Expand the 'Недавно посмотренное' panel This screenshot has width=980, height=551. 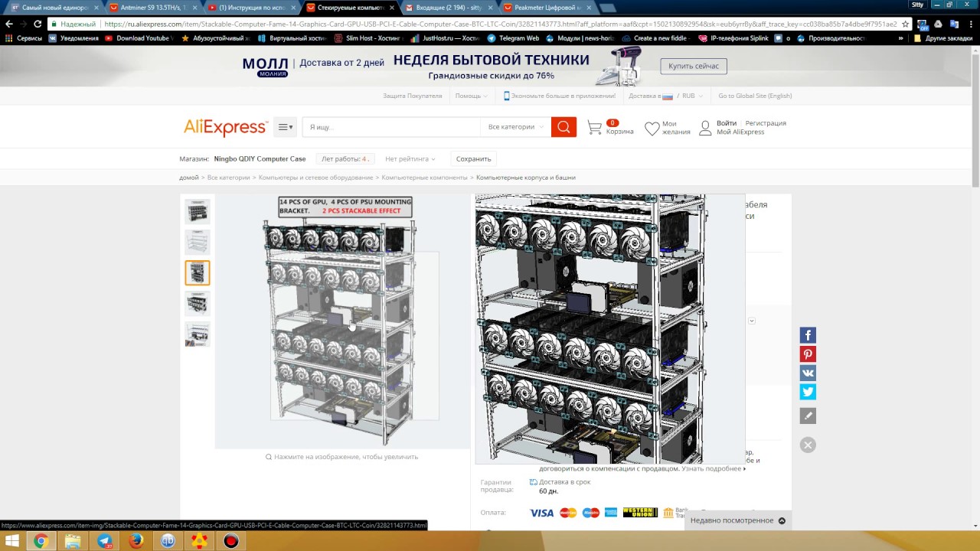pyautogui.click(x=738, y=520)
